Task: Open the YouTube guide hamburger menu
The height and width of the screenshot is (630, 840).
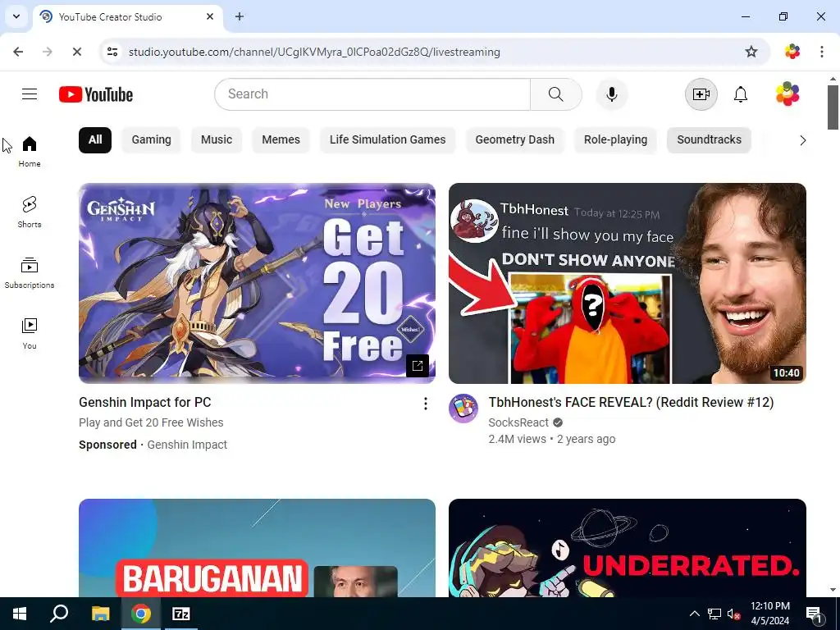Action: pos(30,94)
